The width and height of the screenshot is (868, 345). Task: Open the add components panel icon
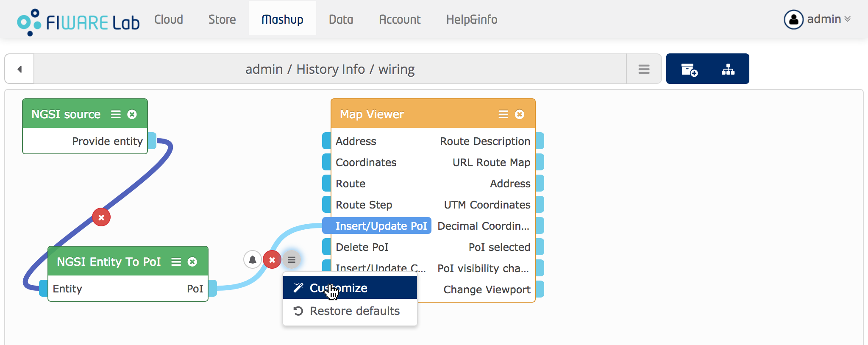[689, 69]
